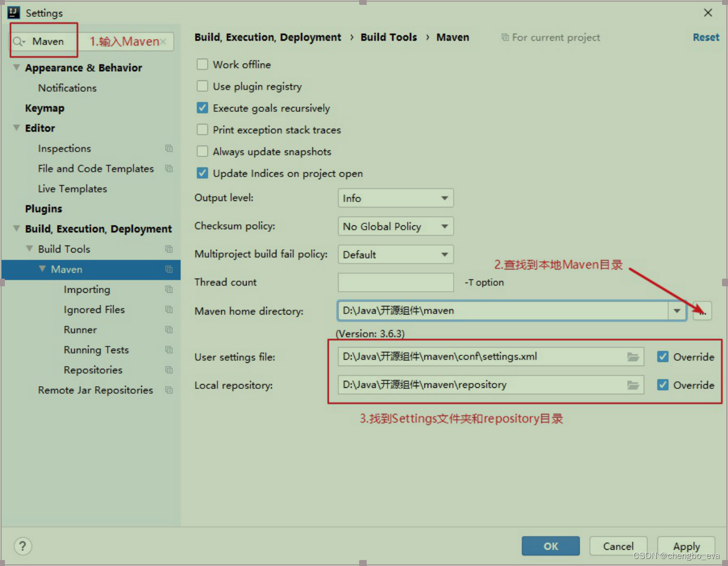Click the For current project copy icon
The height and width of the screenshot is (566, 728).
point(505,37)
